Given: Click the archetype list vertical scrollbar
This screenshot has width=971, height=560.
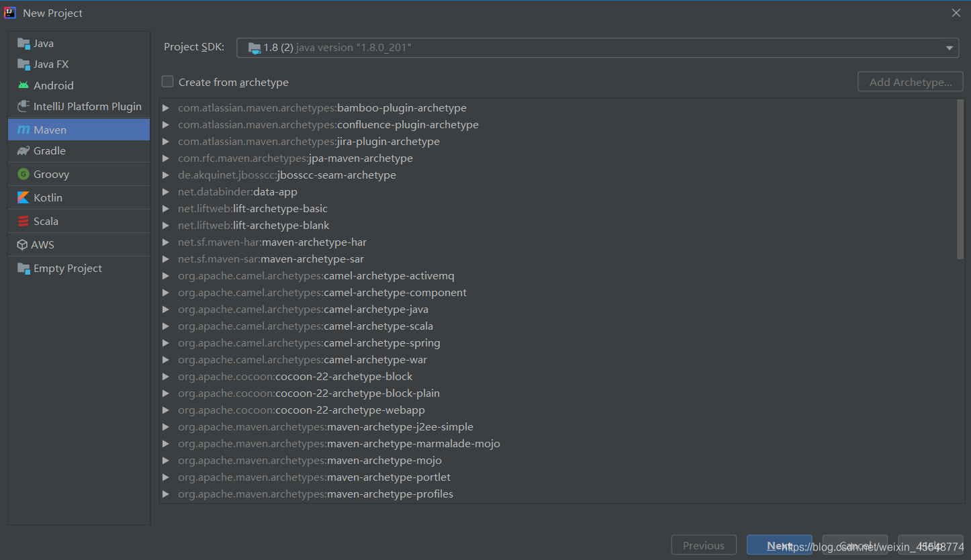Looking at the screenshot, I should point(960,179).
